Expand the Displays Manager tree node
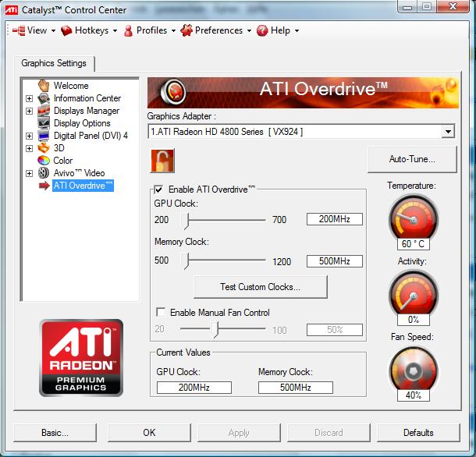The image size is (476, 457). coord(29,111)
